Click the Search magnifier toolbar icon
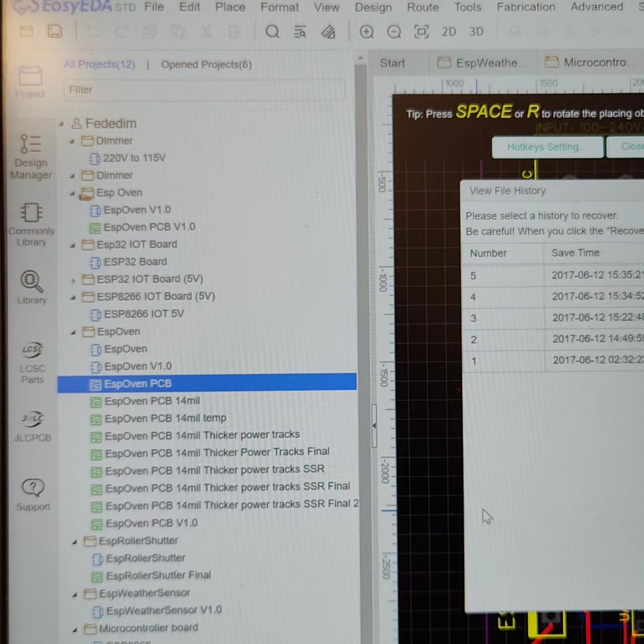 272,32
